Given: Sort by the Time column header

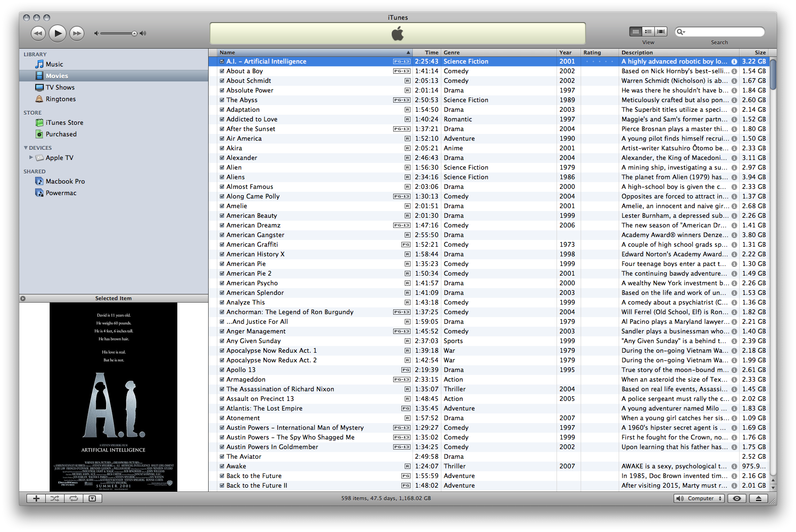Looking at the screenshot, I should coord(426,53).
